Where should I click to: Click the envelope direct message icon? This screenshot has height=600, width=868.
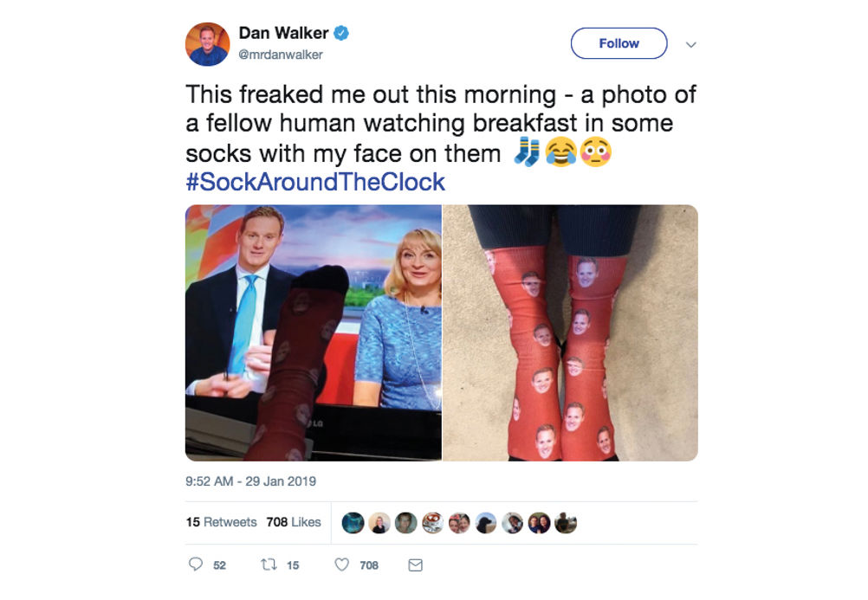415,565
